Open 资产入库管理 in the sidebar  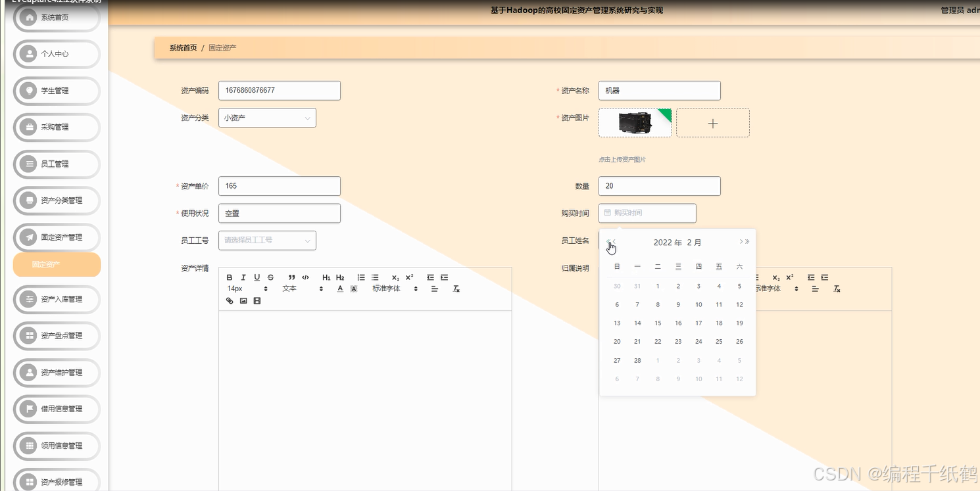57,299
